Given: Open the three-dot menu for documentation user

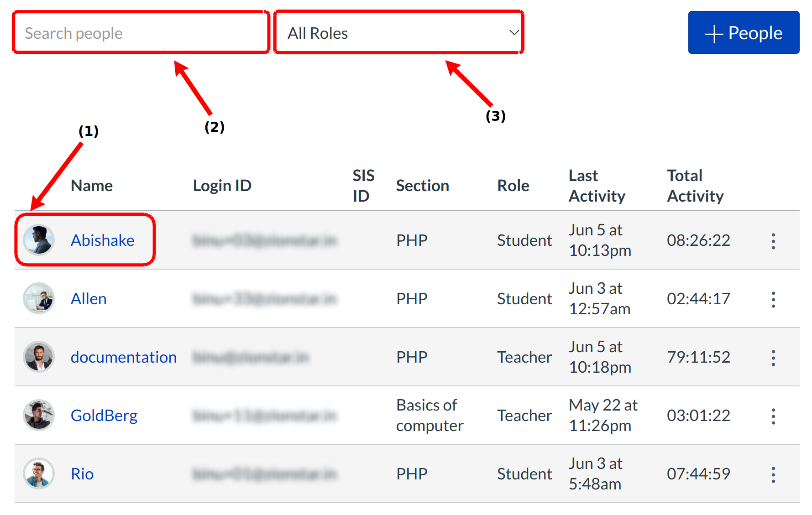Looking at the screenshot, I should point(773,358).
